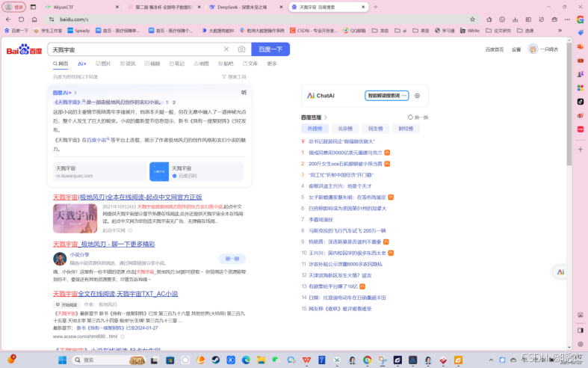Open the Weibo icon in Edge sidebar

[x=581, y=115]
